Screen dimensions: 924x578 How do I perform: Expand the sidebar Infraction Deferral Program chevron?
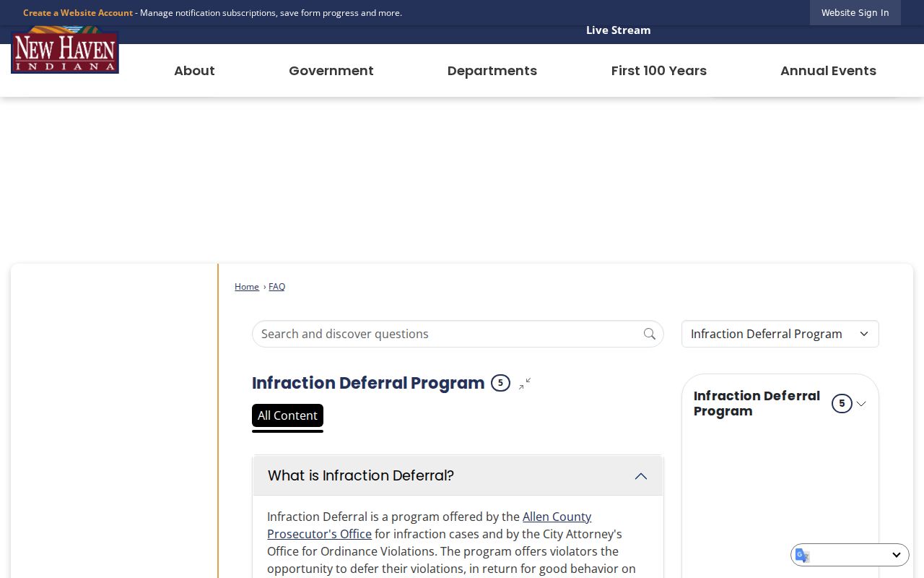861,404
